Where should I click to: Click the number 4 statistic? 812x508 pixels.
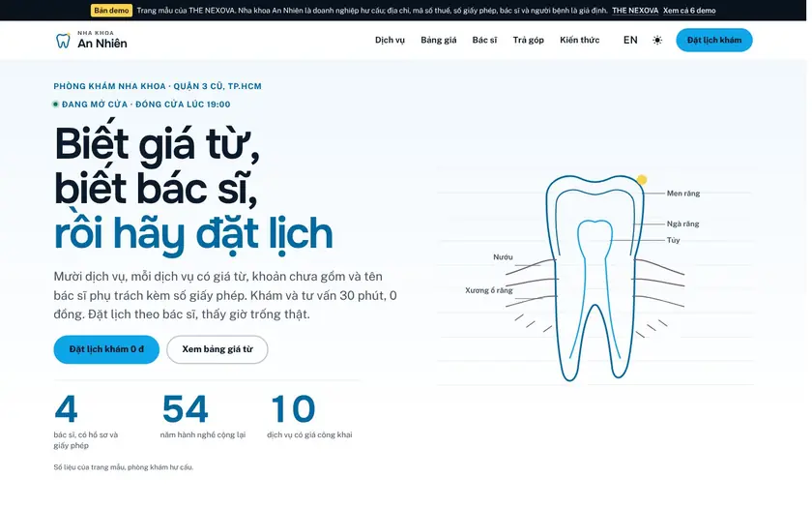(66, 408)
